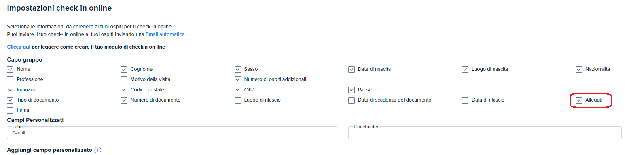
Task: Follow the Clicca qui link
Action: pyautogui.click(x=19, y=47)
